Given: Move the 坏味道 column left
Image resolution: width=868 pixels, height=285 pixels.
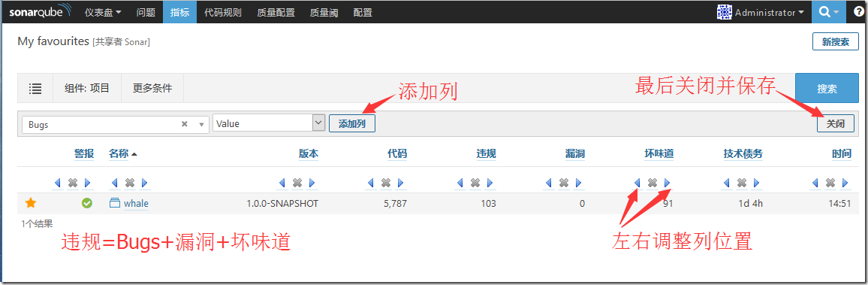Looking at the screenshot, I should 637,183.
